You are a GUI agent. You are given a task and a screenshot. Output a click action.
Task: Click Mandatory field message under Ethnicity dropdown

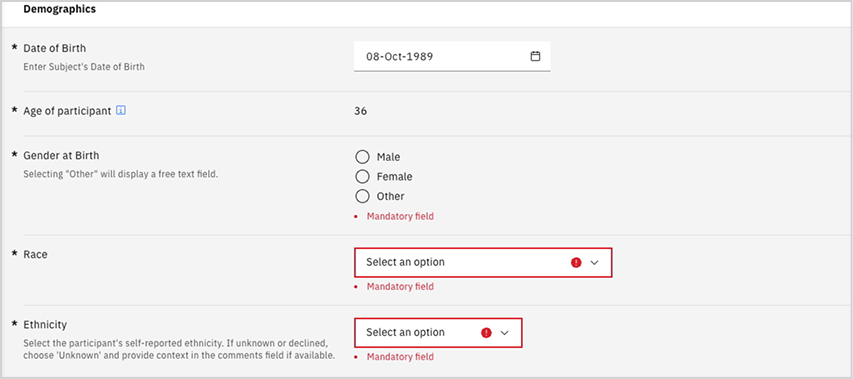[x=400, y=357]
